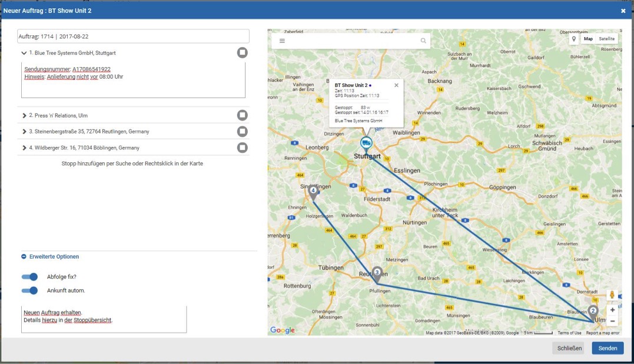This screenshot has height=364, width=634.
Task: Zoom out the map with minus
Action: 612,321
